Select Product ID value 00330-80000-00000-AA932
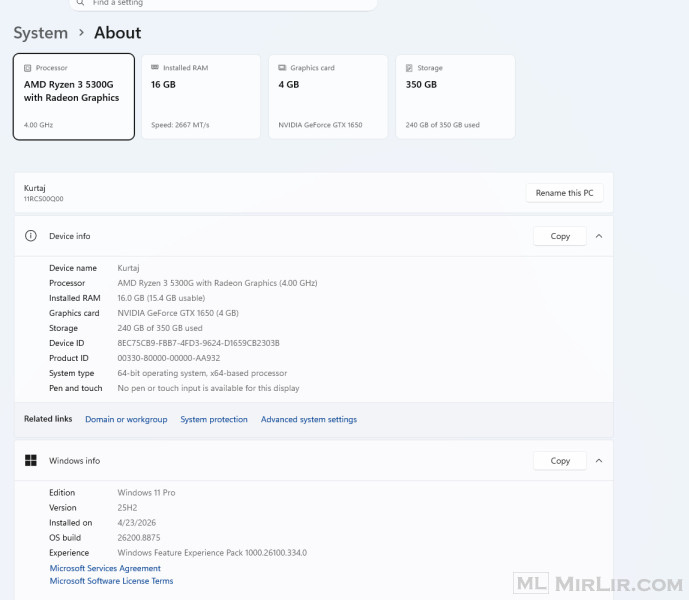The height and width of the screenshot is (600, 689). point(169,358)
